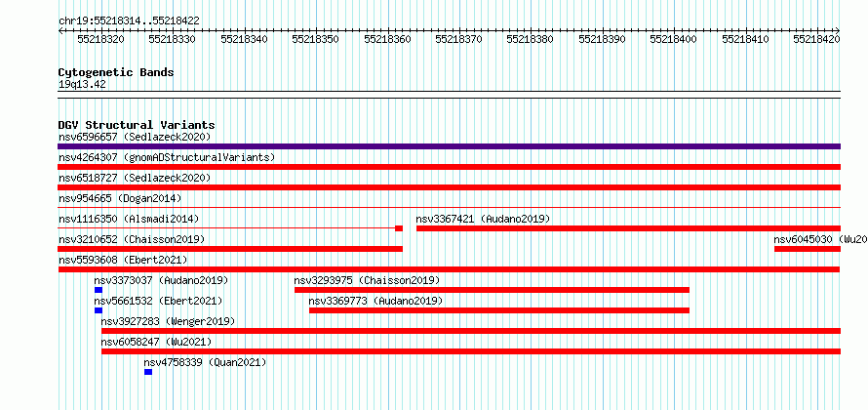
Task: Click ruler position 55218380
Action: tap(531, 39)
